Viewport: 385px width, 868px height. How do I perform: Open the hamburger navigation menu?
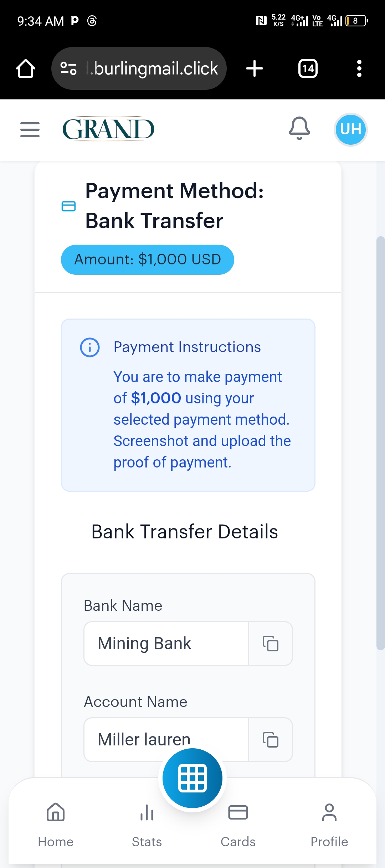tap(30, 129)
